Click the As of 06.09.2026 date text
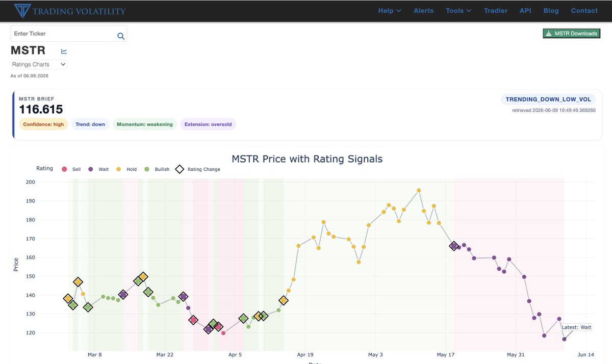Image resolution: width=612 pixels, height=364 pixels. tap(30, 76)
